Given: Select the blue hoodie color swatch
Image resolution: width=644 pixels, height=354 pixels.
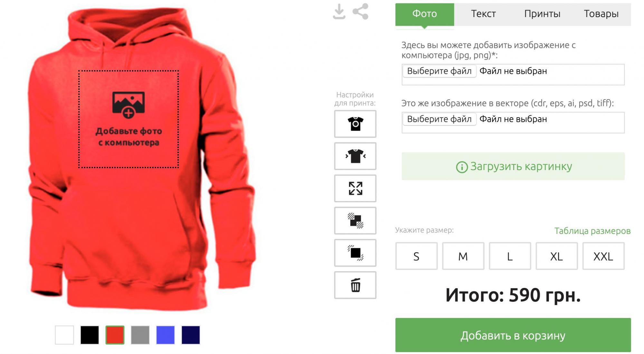Looking at the screenshot, I should click(x=166, y=335).
